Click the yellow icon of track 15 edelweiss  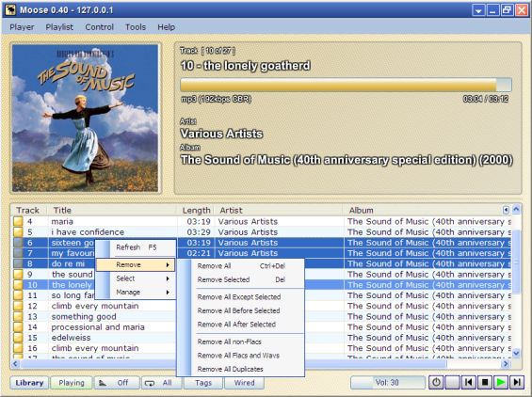[18, 338]
